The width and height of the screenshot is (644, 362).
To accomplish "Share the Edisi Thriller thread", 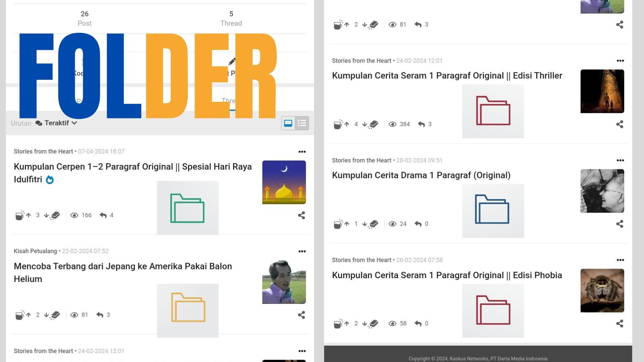I will coord(620,124).
